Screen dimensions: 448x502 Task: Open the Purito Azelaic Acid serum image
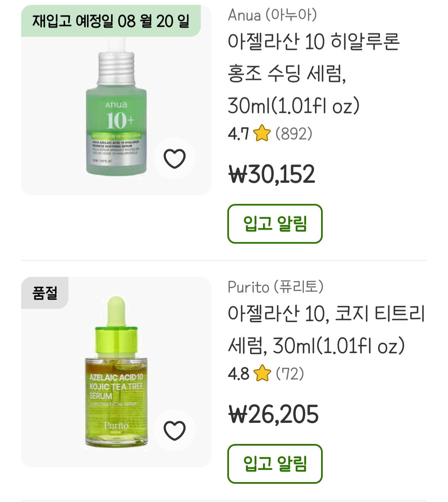[117, 371]
